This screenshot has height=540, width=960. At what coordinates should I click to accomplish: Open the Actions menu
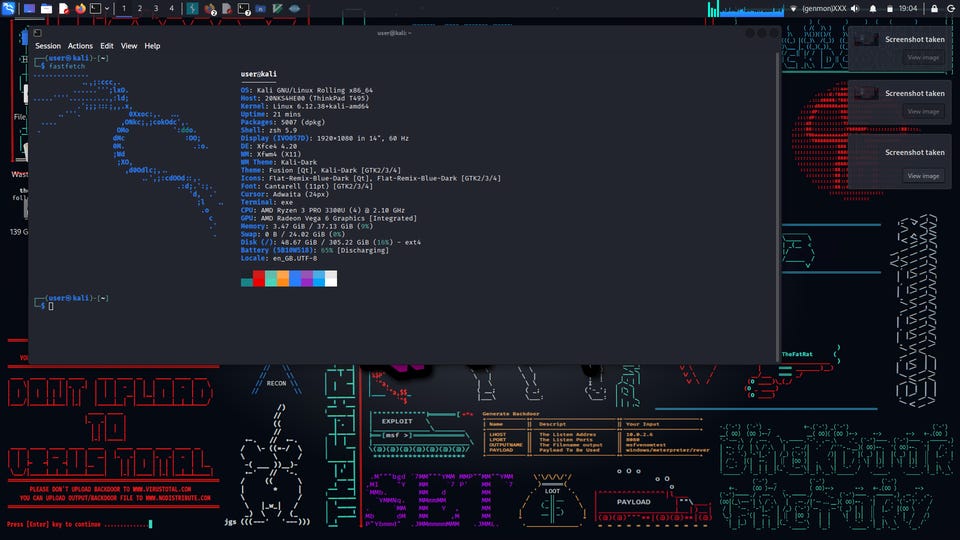tap(80, 46)
